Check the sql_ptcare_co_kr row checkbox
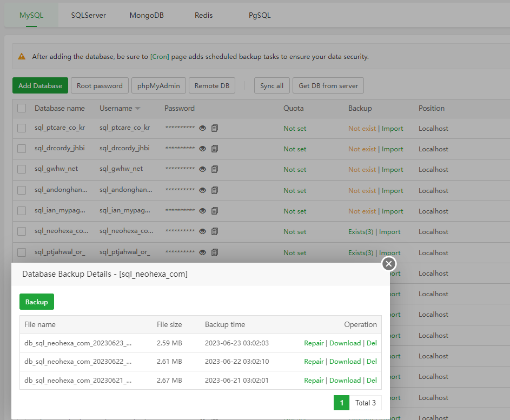The image size is (510, 420). click(22, 129)
